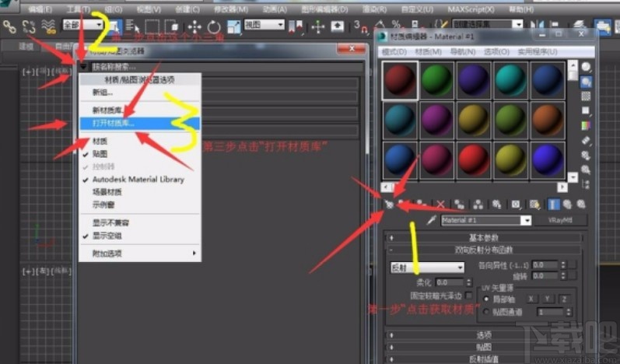620x364 pixels.
Task: Open the 反射 BRDF type dropdown
Action: pos(427,268)
